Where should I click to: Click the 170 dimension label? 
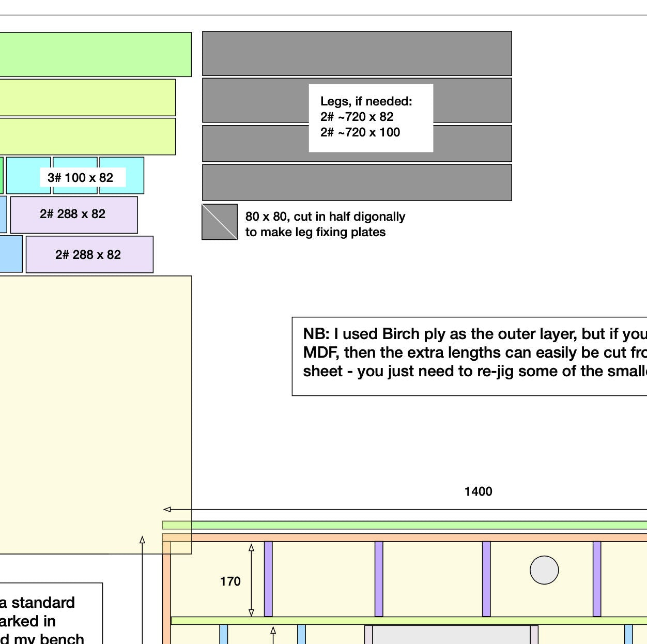pos(230,581)
